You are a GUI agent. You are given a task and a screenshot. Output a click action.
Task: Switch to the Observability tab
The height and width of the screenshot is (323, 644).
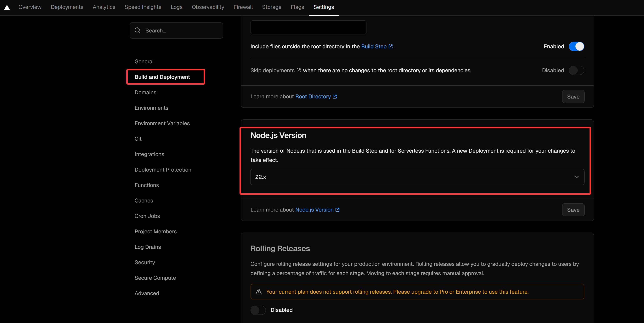(208, 7)
